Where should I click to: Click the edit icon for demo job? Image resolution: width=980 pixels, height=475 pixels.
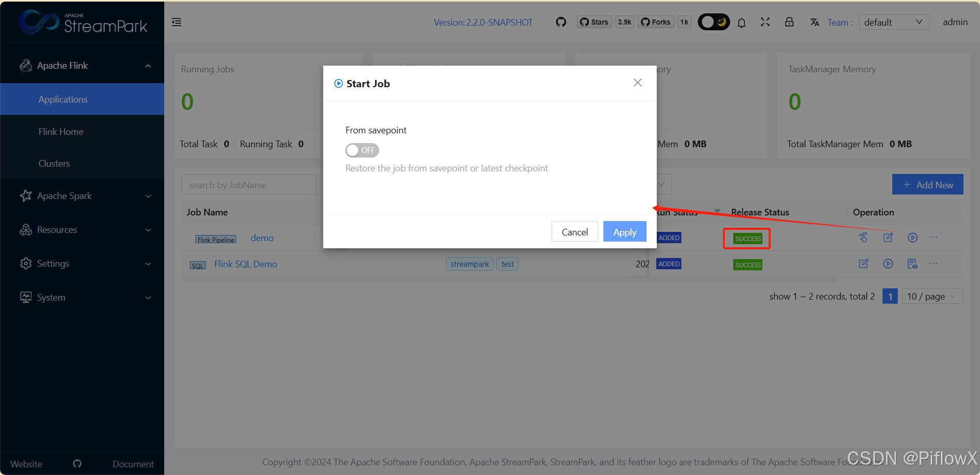tap(888, 237)
